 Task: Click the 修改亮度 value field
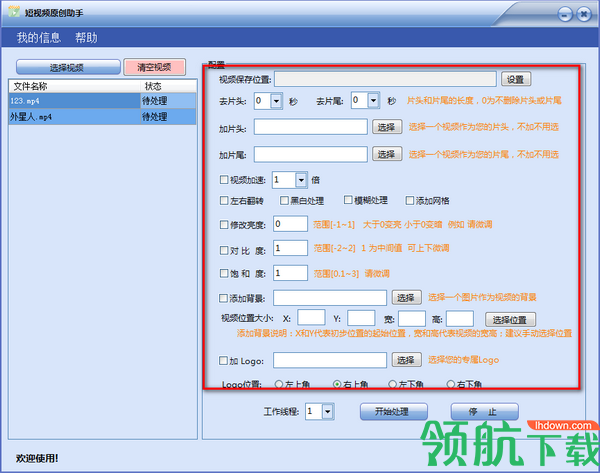(290, 224)
